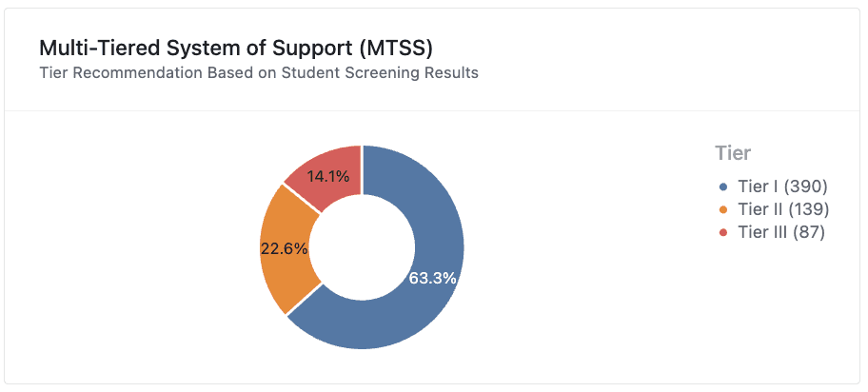Toggle the Tier I (390) legend entry
868x392 pixels.
coord(773,187)
